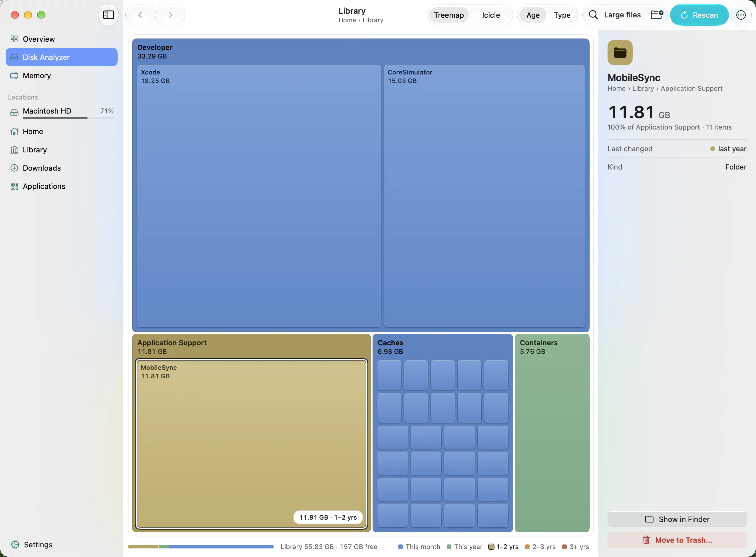Click the Overview grid icon
The image size is (756, 557).
tap(14, 39)
